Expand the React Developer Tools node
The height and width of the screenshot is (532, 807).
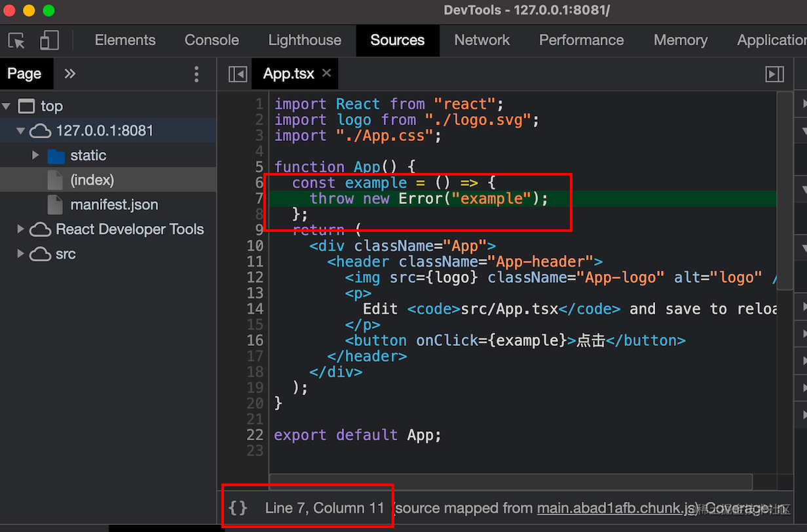(20, 229)
